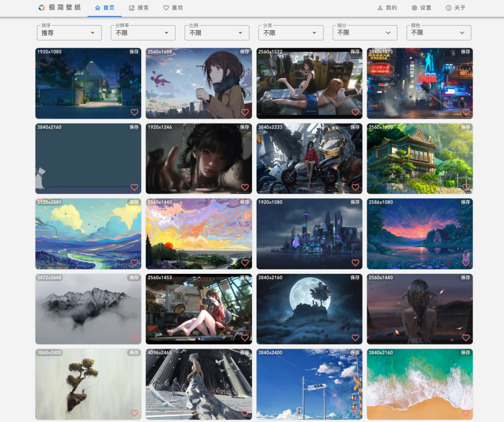Heart the 5120x2880 valley landscape wallpaper
The width and height of the screenshot is (504, 422).
pyautogui.click(x=134, y=262)
